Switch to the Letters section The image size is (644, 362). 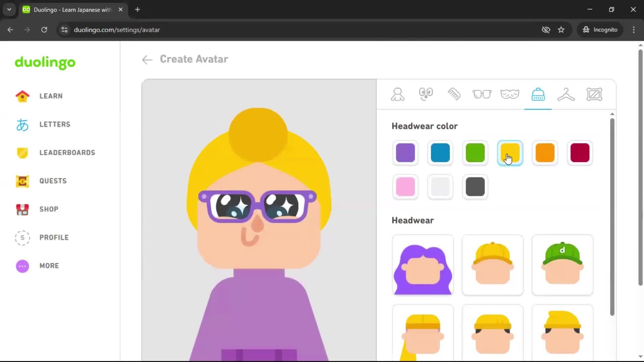55,124
